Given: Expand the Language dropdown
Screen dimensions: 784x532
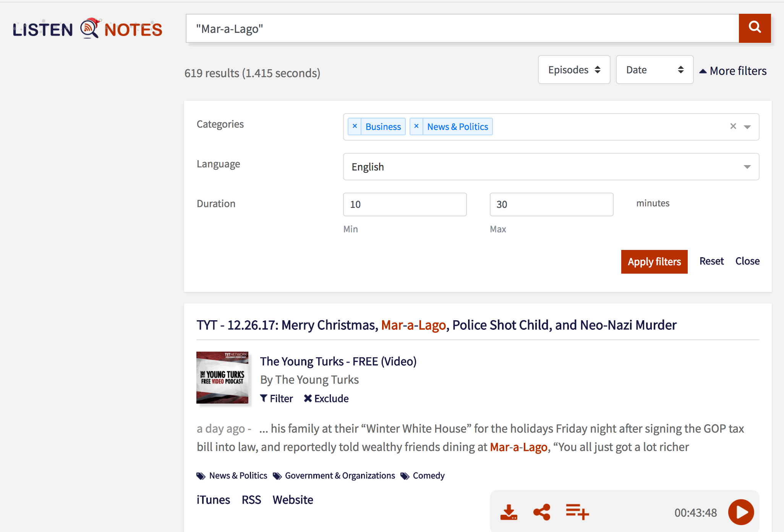Looking at the screenshot, I should (551, 167).
